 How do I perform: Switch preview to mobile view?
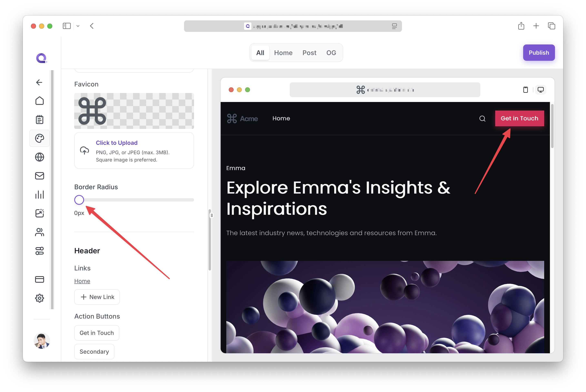pyautogui.click(x=525, y=90)
